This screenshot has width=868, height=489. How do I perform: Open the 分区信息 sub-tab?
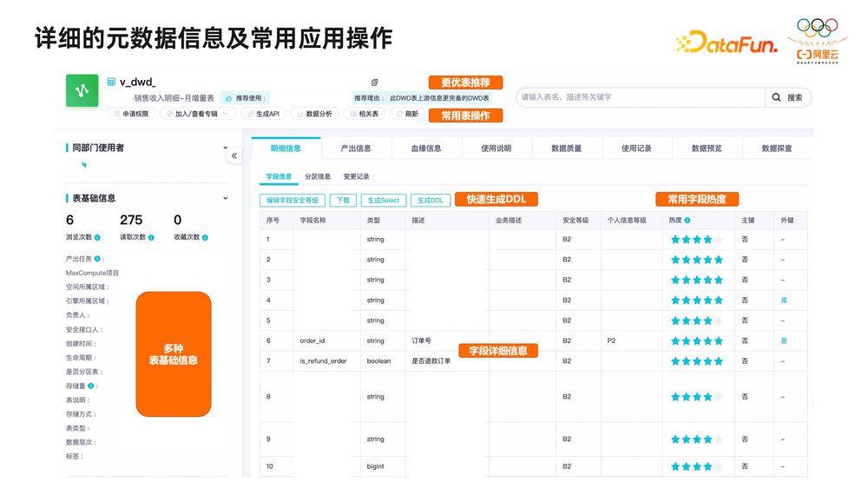coord(318,177)
